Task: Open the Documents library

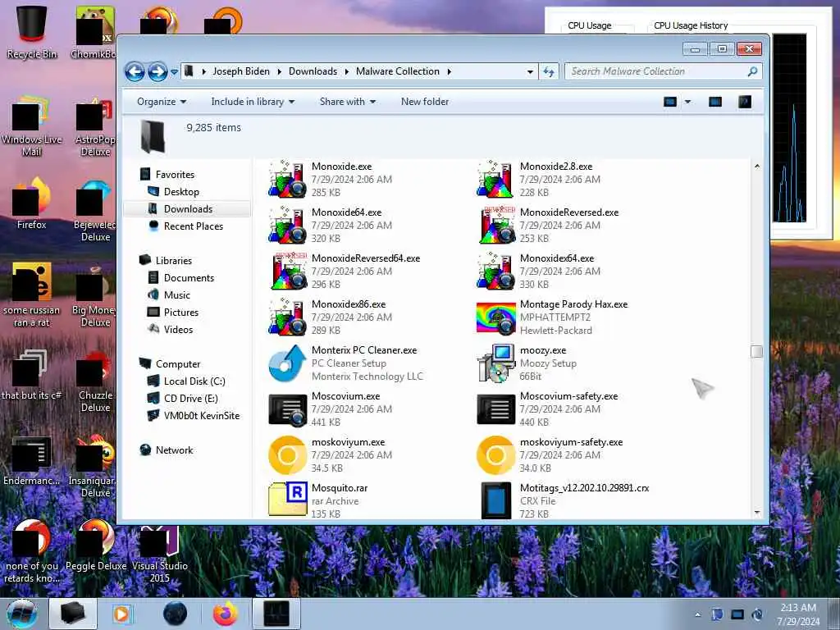Action: click(189, 277)
